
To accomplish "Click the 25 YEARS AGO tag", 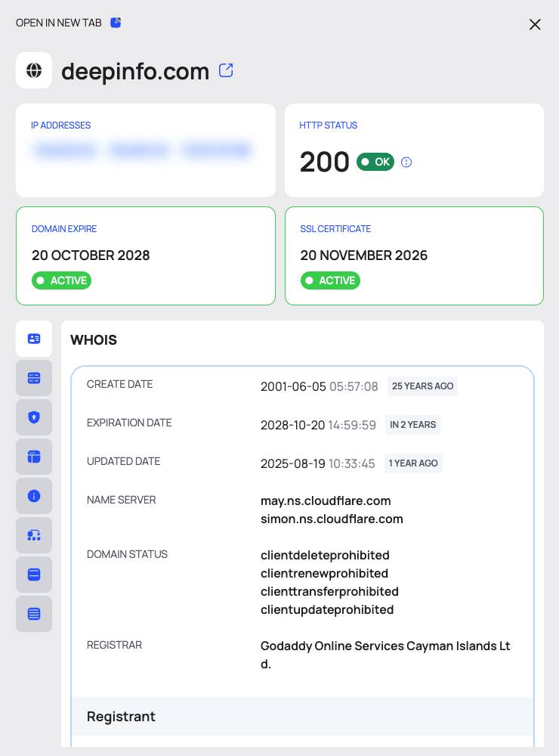I will point(422,386).
